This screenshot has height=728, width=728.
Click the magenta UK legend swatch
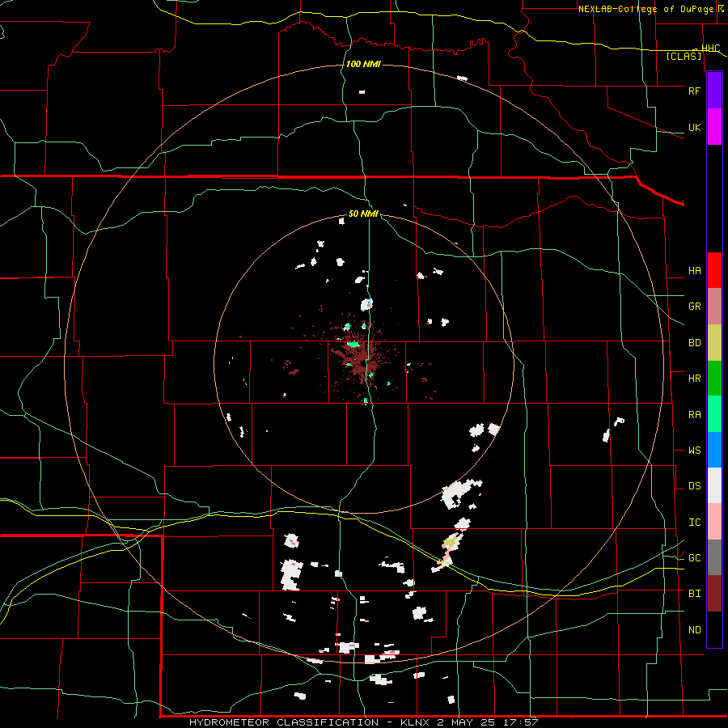coord(714,127)
